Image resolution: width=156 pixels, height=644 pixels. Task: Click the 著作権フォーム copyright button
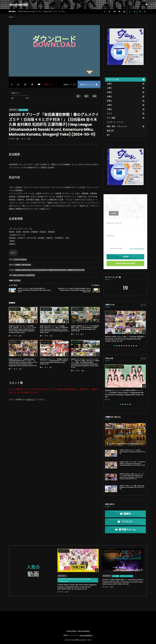125,529
